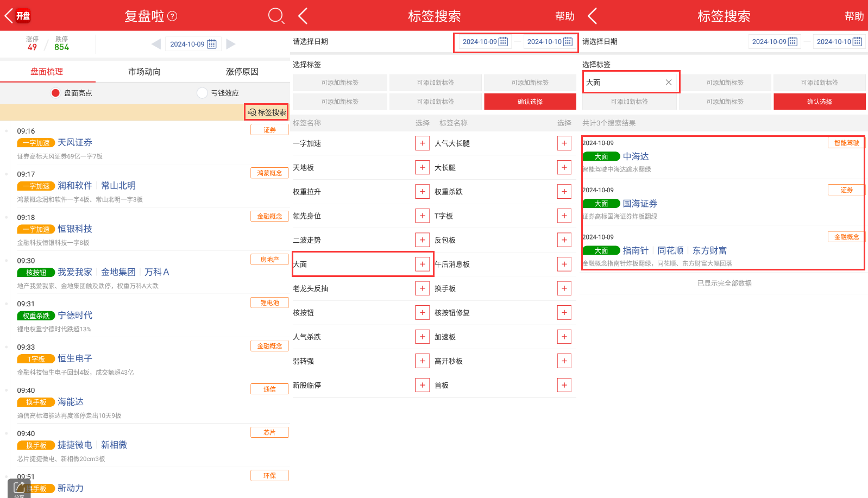Viewport: 868px width, 498px height.
Task: Click the 锂电池 sector tag
Action: [269, 302]
